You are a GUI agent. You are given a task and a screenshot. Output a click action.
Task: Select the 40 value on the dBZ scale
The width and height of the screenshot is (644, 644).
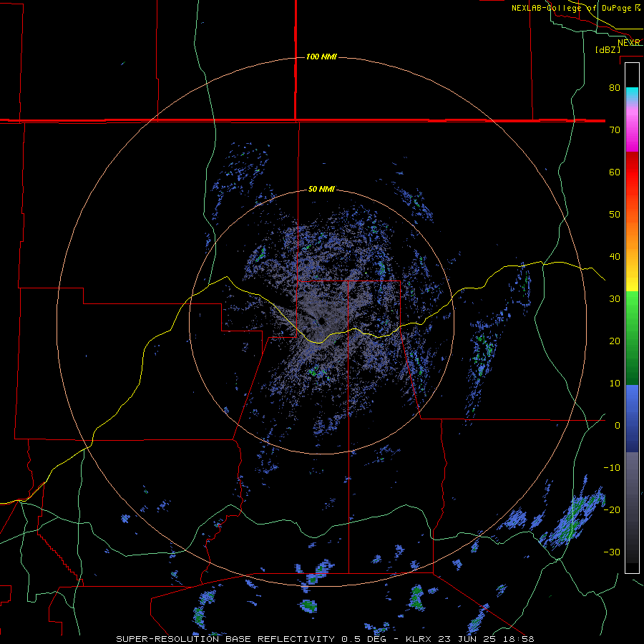[615, 257]
